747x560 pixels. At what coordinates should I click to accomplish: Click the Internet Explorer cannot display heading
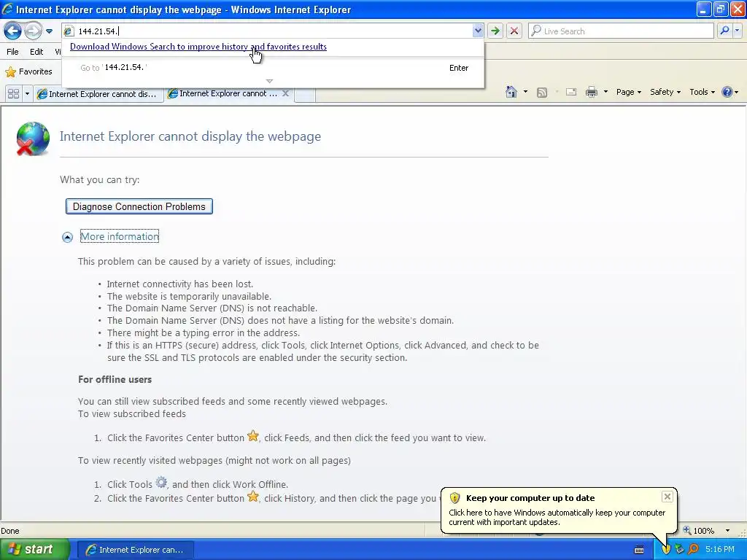tap(190, 136)
